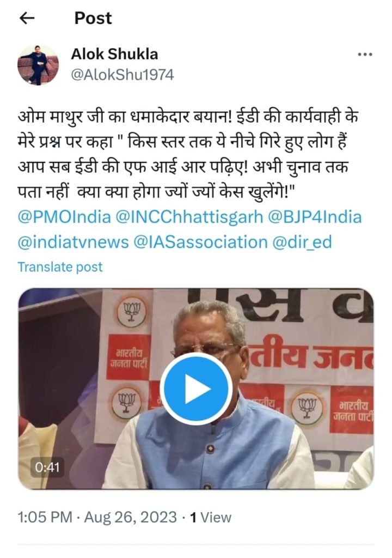392x558 pixels.
Task: Click the 1:05 PM Aug 26, 2023 timestamp
Action: (x=97, y=517)
